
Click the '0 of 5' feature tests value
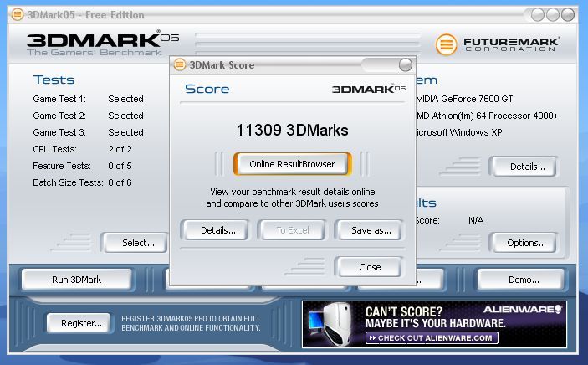click(120, 166)
